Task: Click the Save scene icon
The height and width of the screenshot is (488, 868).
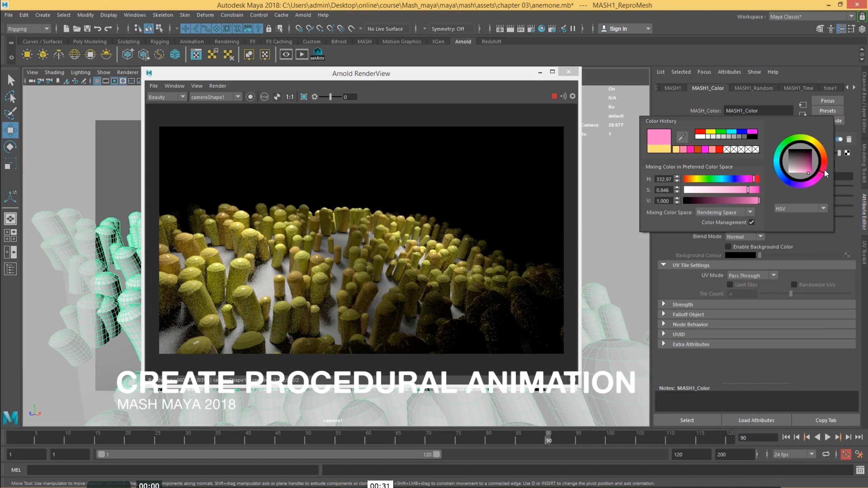Action: [87, 29]
